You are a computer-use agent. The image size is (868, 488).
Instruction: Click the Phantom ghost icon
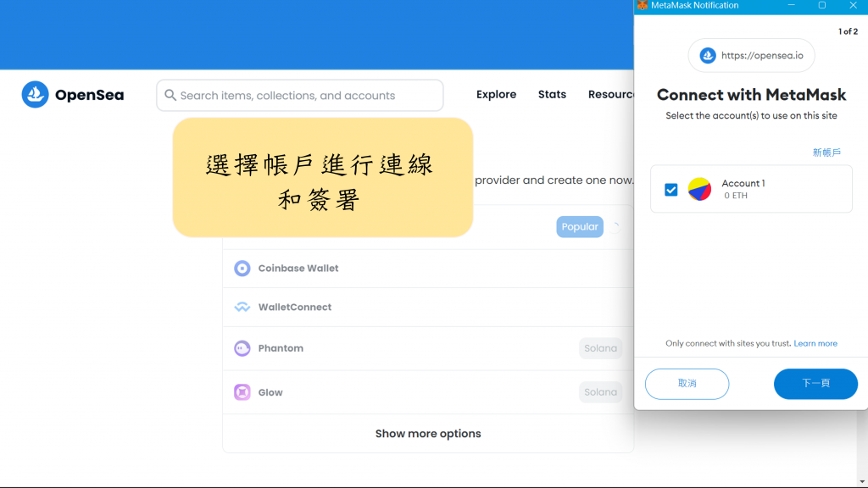tap(242, 348)
